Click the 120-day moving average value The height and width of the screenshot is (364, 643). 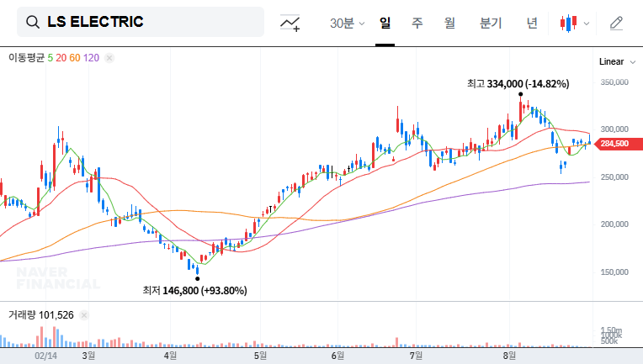click(91, 58)
